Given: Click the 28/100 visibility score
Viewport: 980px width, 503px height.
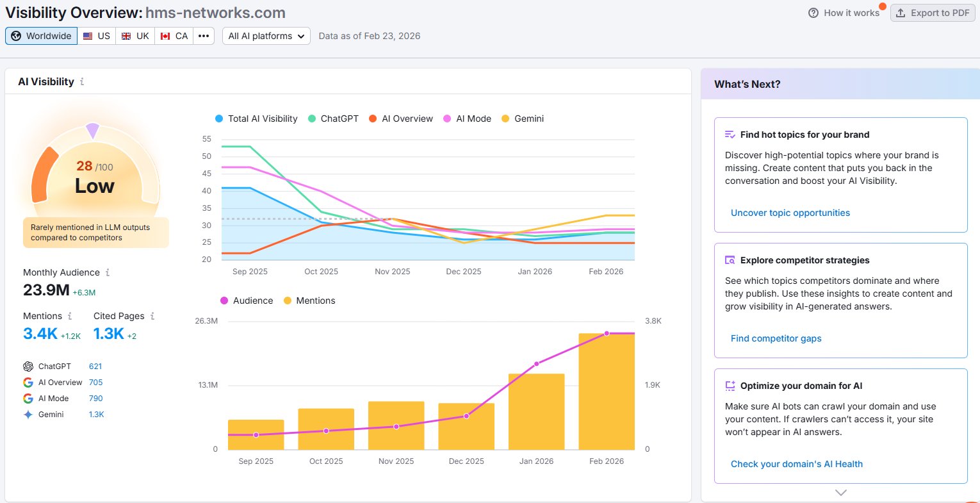Looking at the screenshot, I should click(95, 167).
